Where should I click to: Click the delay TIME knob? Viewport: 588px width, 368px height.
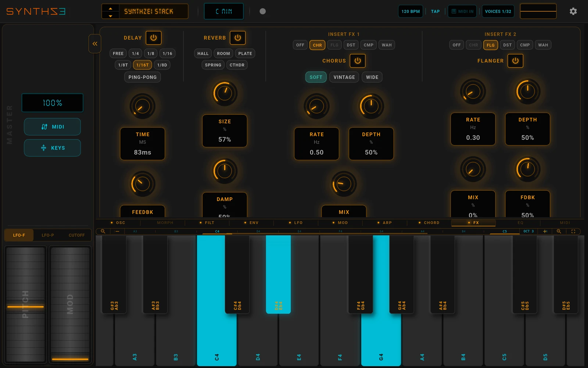(143, 106)
